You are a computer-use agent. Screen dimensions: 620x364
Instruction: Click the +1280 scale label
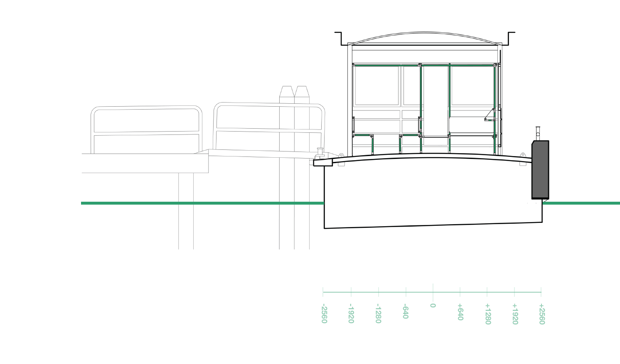click(x=488, y=314)
